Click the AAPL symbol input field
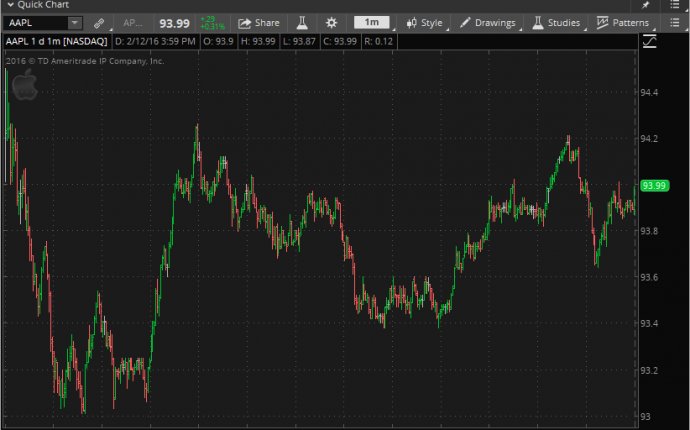690x430 pixels. (x=36, y=23)
